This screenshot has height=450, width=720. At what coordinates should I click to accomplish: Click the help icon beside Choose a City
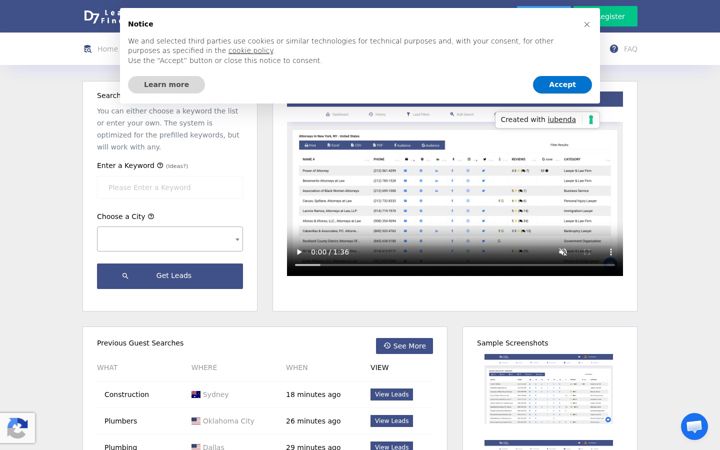click(x=151, y=216)
